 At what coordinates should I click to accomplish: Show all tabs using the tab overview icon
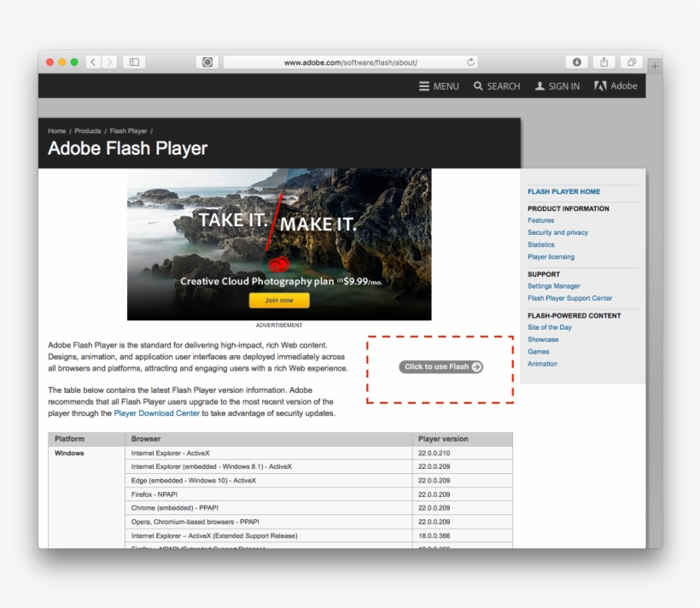[632, 62]
